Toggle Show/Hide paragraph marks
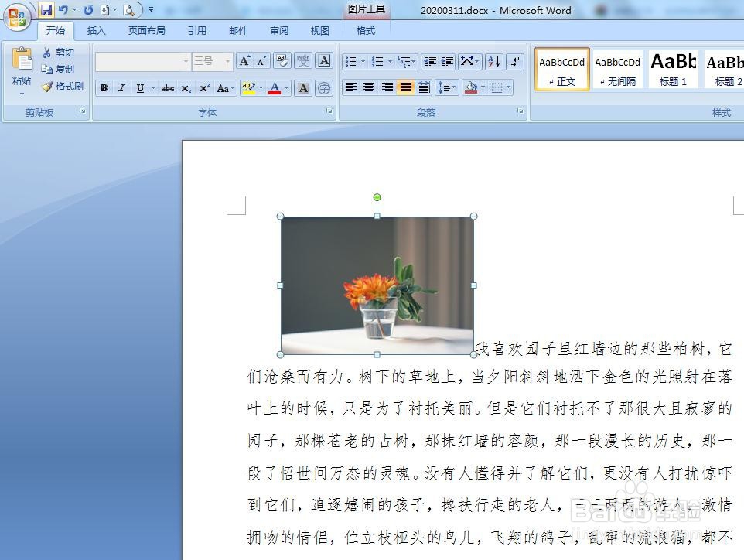This screenshot has height=560, width=744. click(514, 62)
